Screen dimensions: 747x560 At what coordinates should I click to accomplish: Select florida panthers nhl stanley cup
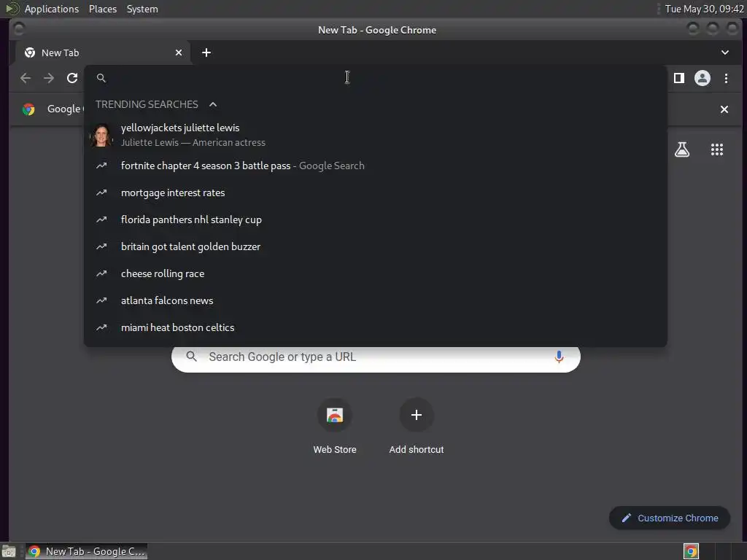click(376, 219)
